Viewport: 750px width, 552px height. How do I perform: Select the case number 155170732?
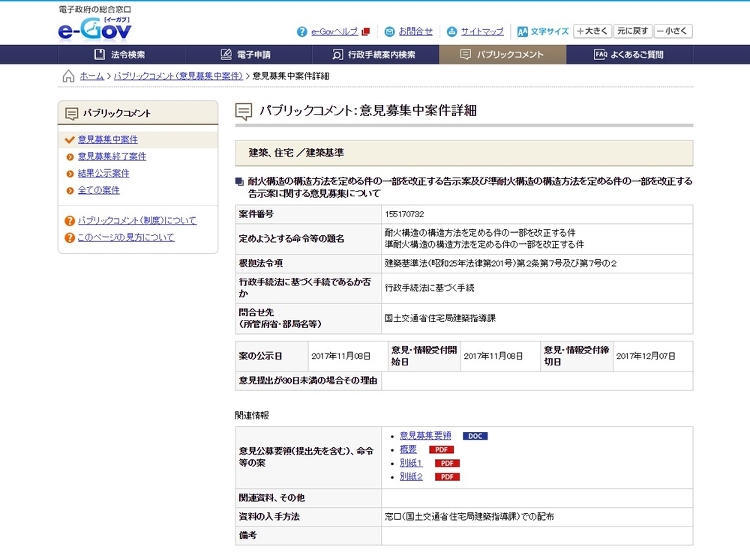[404, 214]
